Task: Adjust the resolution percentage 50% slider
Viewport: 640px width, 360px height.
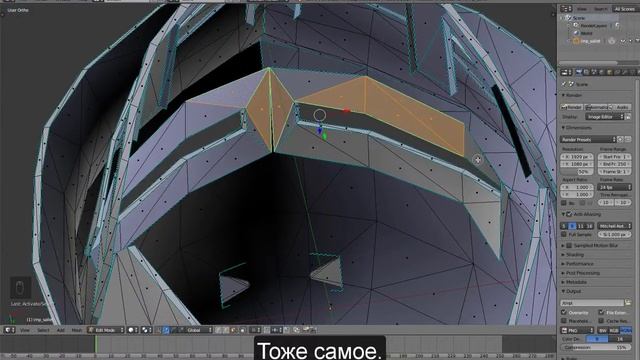Action: click(577, 172)
